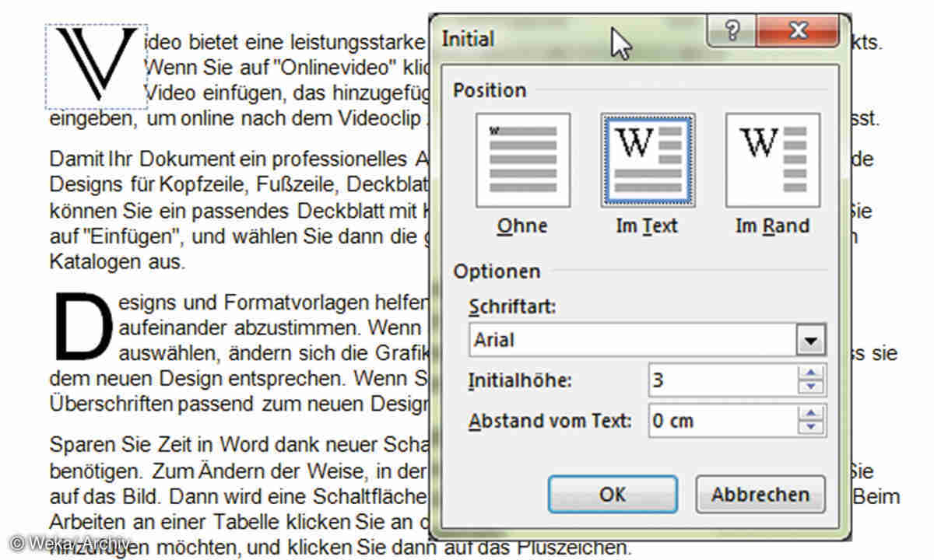Close the Initial dialog with the X
934x560 pixels.
coord(796,31)
